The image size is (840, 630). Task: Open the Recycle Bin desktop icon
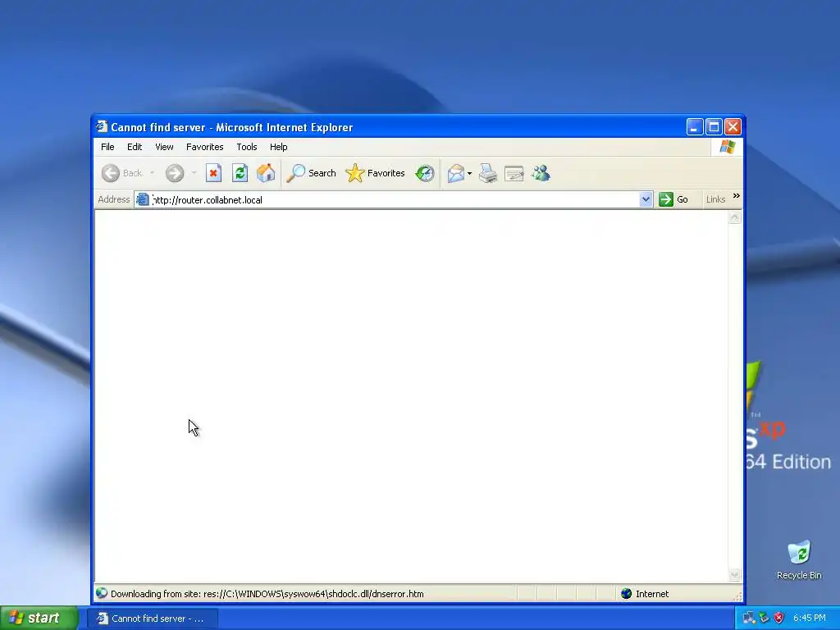point(799,559)
